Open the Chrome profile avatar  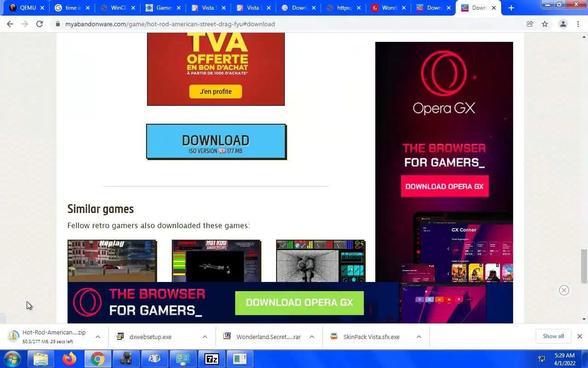coord(563,24)
